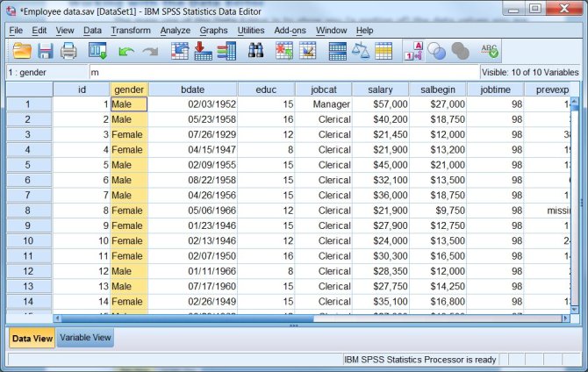Select the Data View tab
The image size is (588, 372).
pos(32,339)
